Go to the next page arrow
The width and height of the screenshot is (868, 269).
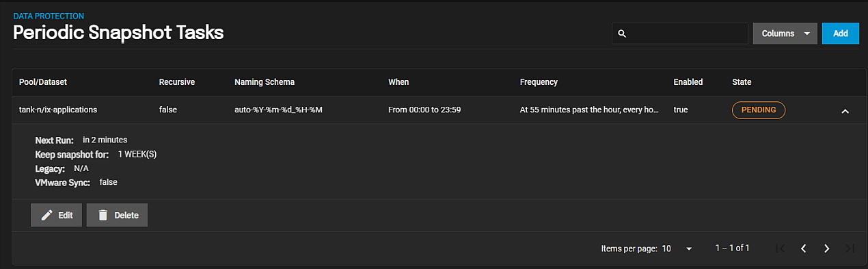826,248
